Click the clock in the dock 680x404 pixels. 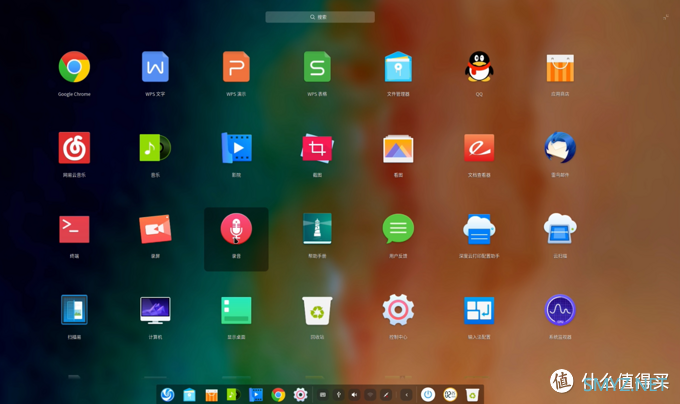450,394
